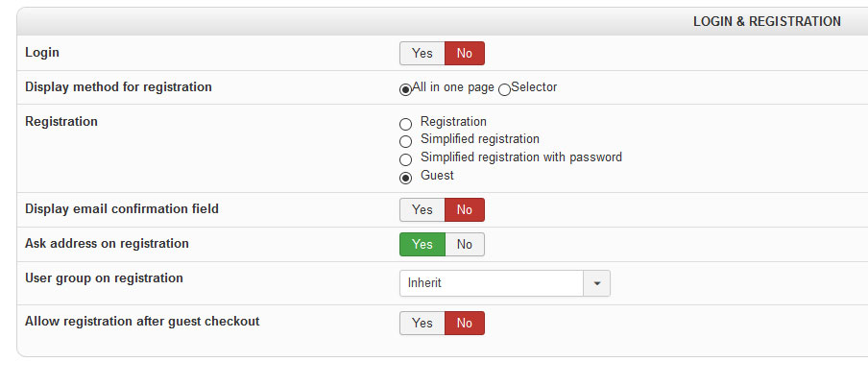
Task: Enable Display email confirmation field with Yes
Action: 422,210
